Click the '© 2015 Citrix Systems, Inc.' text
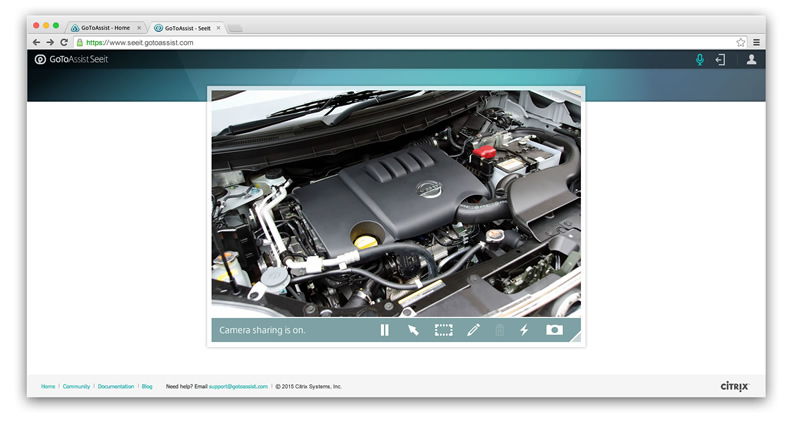 point(309,387)
